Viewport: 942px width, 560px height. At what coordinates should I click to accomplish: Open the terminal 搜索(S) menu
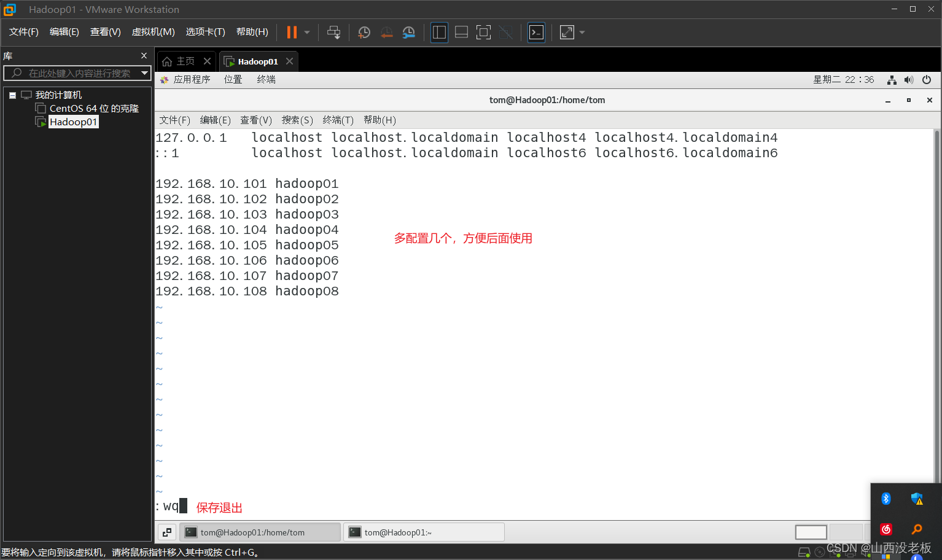pyautogui.click(x=297, y=120)
